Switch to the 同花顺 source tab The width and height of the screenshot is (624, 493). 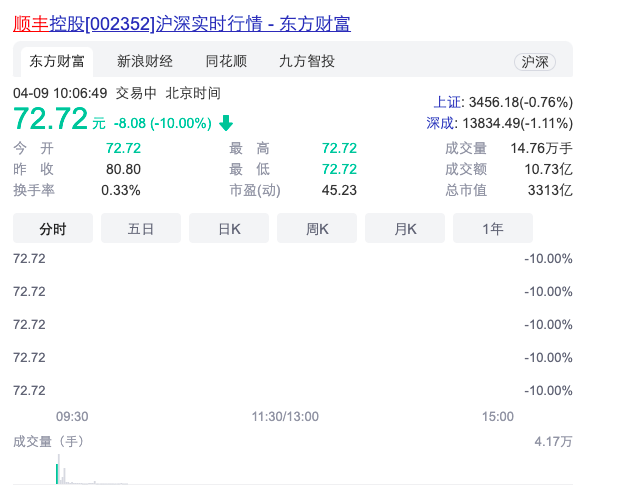click(226, 61)
